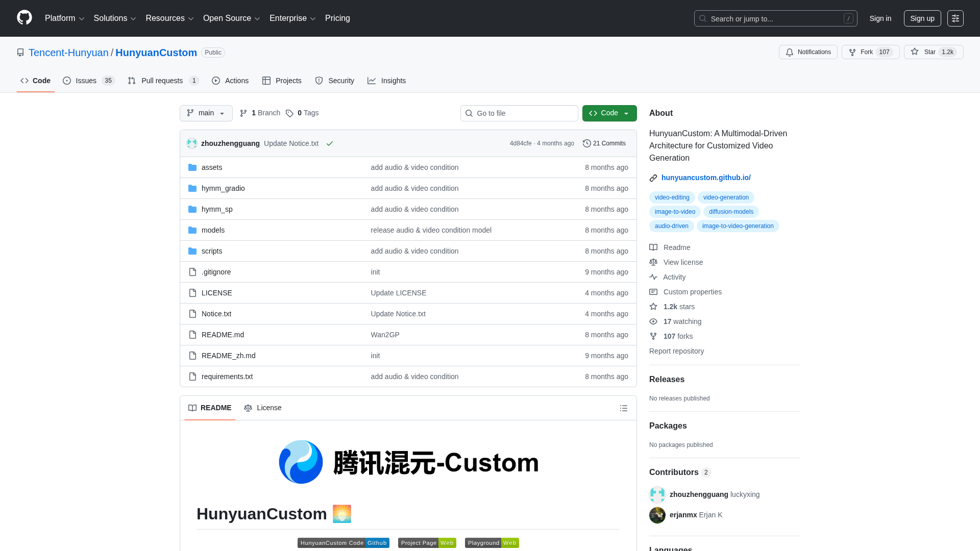Expand the green Code dropdown button

(x=609, y=113)
